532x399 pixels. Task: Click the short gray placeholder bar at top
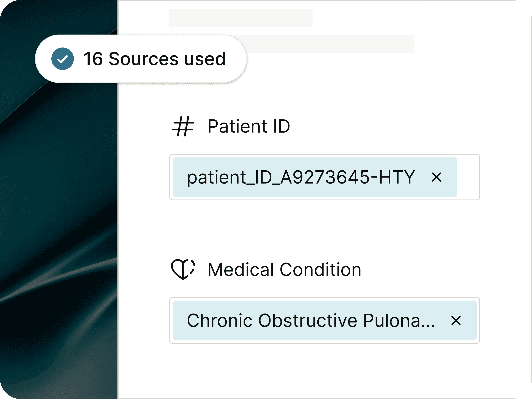tap(241, 18)
